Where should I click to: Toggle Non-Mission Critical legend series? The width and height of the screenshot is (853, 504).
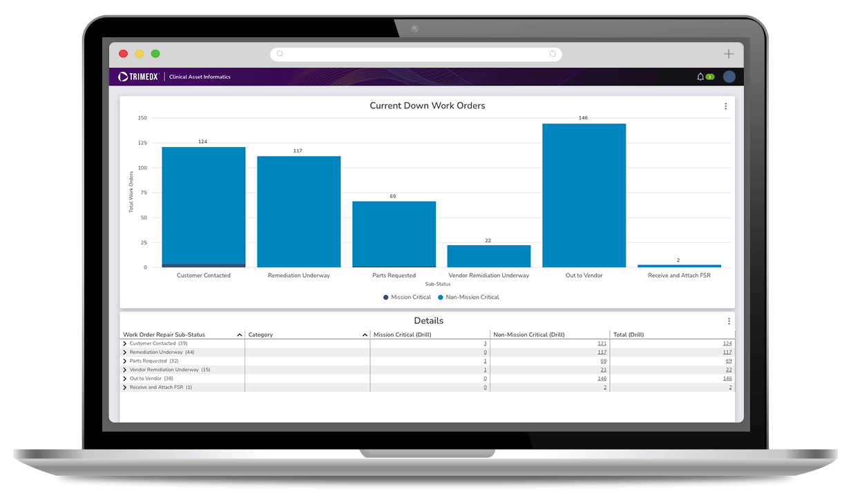[468, 298]
